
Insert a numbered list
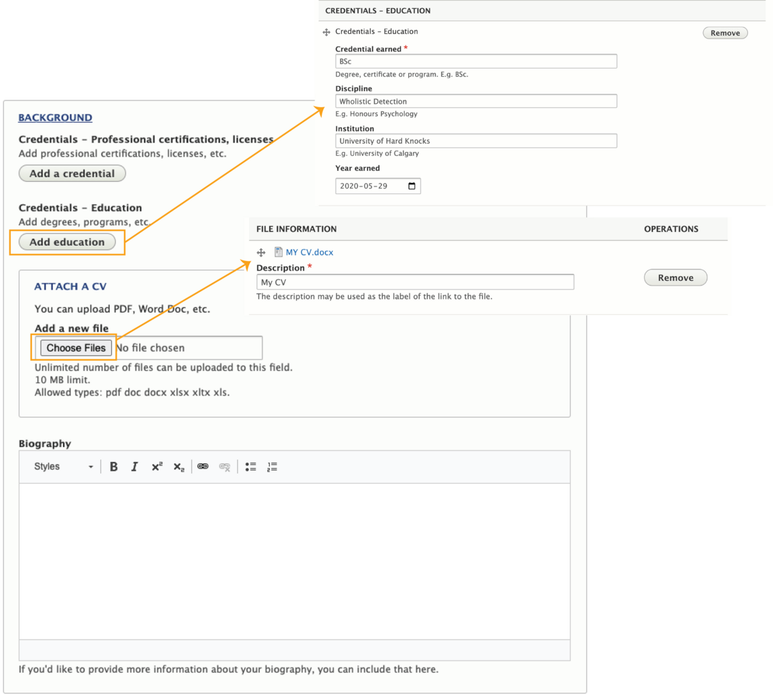[271, 467]
